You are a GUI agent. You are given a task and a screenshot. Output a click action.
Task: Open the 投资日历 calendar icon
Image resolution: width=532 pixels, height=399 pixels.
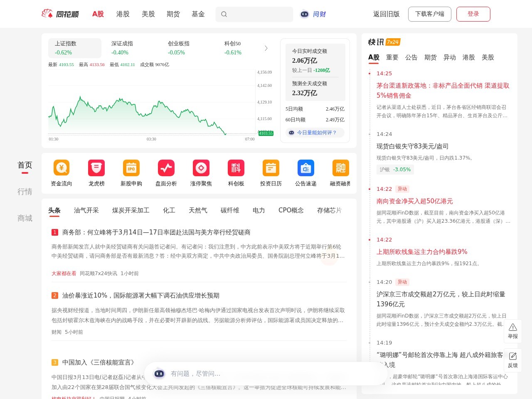pos(271,172)
